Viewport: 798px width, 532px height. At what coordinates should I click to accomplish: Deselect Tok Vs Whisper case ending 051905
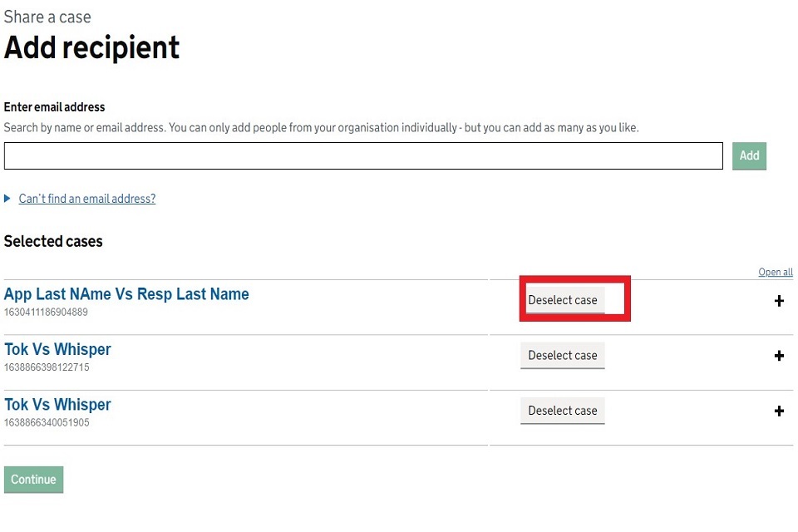pyautogui.click(x=563, y=411)
